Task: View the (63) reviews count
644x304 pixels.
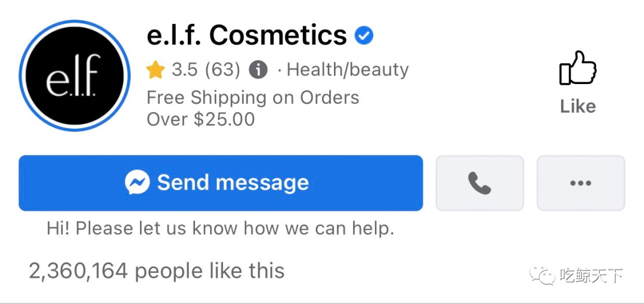Action: point(222,70)
